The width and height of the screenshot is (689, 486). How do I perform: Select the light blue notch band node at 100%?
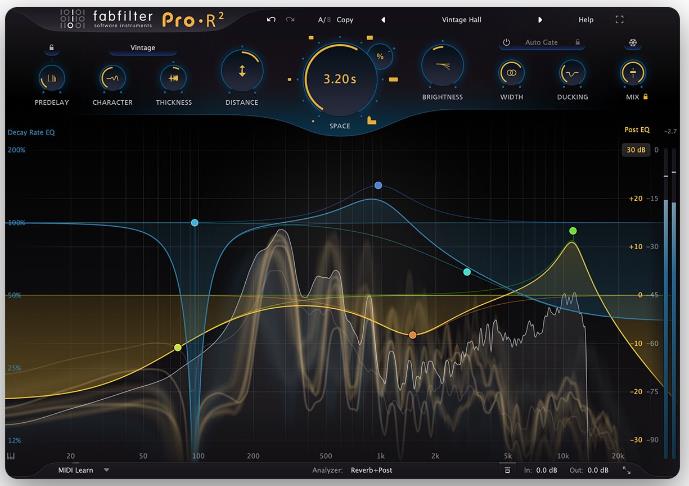tap(195, 223)
